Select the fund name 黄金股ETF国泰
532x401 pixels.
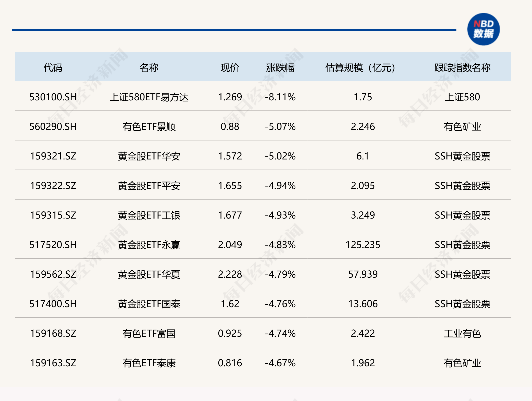click(x=149, y=304)
